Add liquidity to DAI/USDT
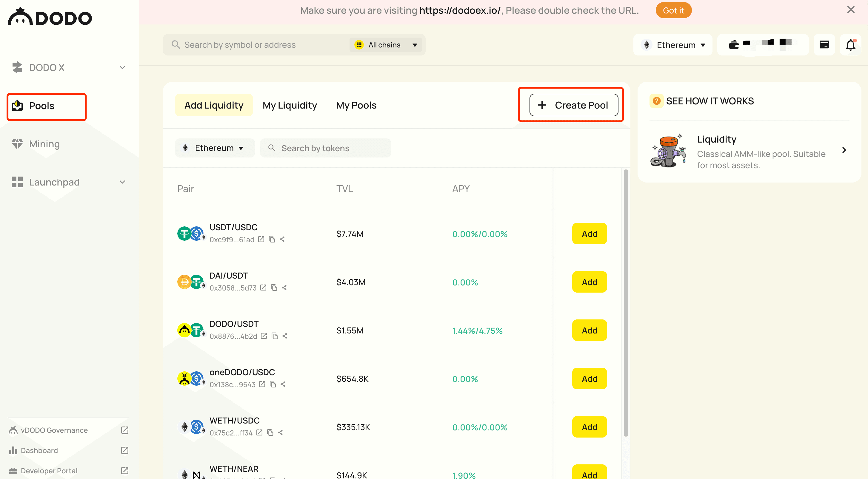This screenshot has height=479, width=868. [x=589, y=282]
